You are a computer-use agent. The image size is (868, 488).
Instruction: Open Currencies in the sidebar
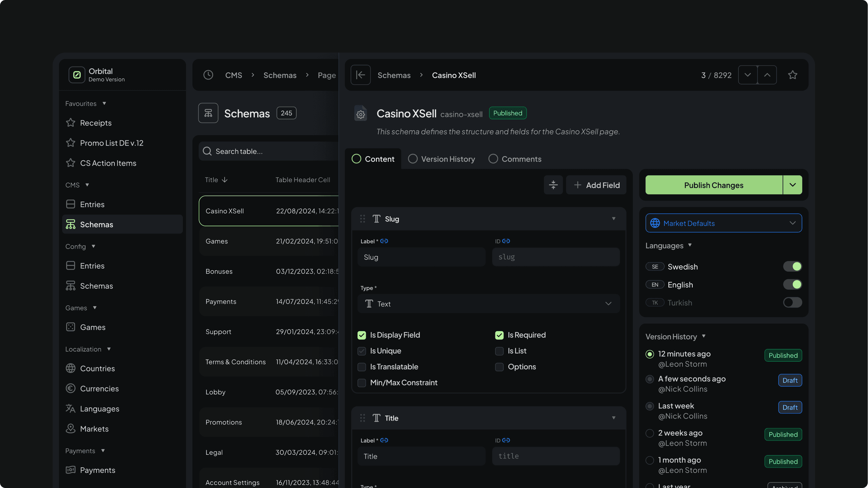pos(99,388)
